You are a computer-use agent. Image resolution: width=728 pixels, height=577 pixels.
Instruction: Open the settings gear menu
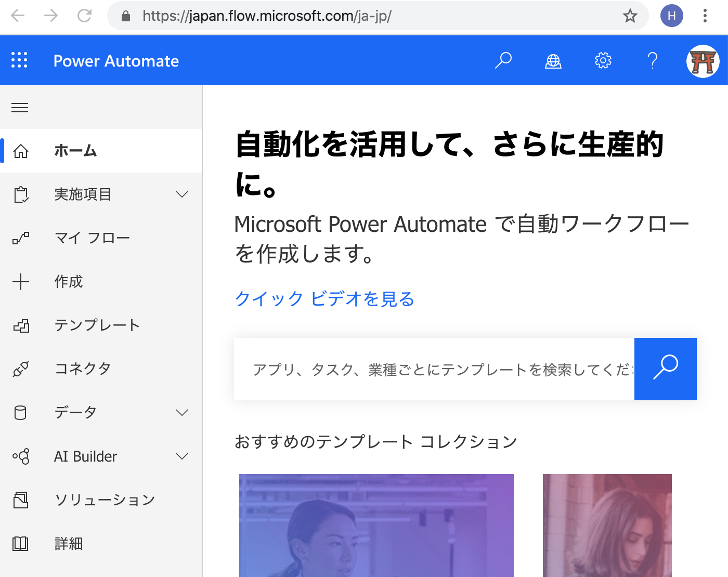tap(603, 60)
